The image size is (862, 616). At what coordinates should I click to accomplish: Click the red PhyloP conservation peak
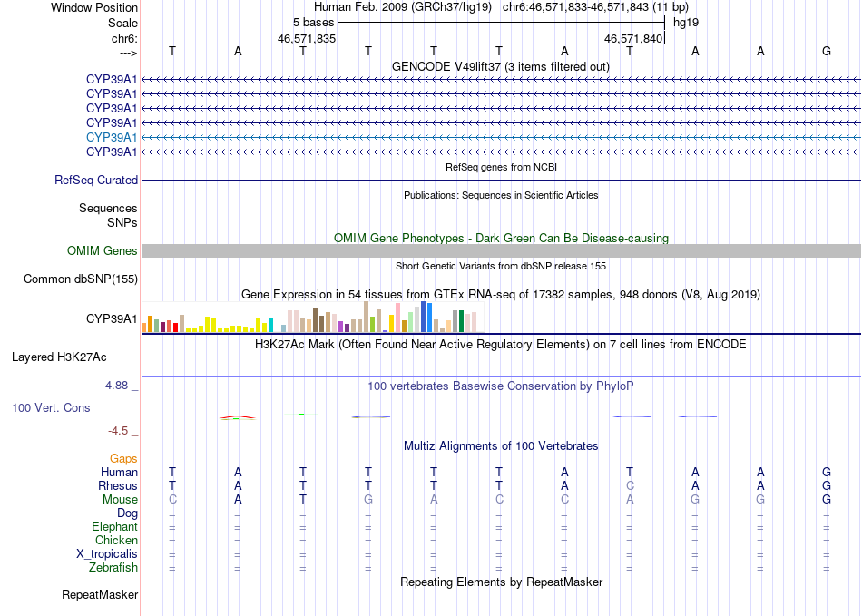coord(237,417)
